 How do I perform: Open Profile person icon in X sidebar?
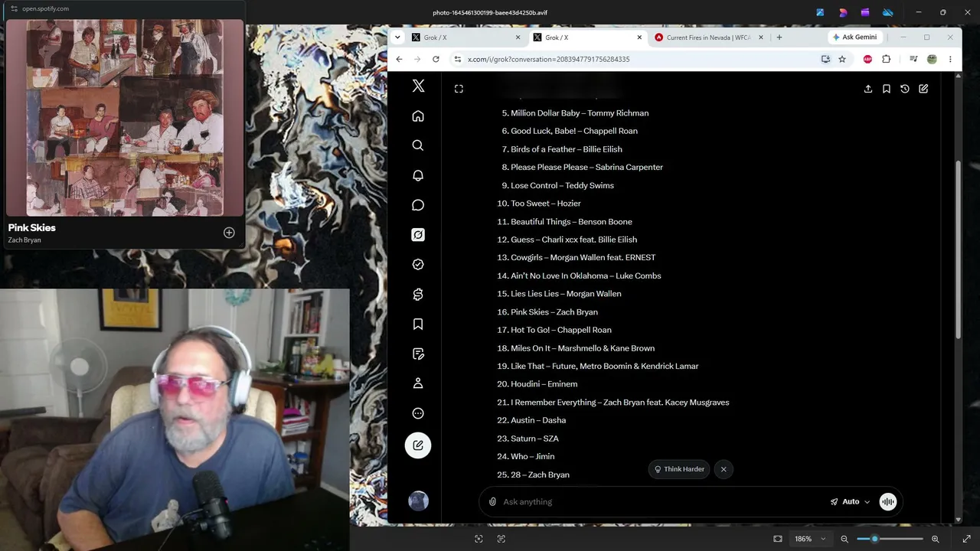click(418, 383)
